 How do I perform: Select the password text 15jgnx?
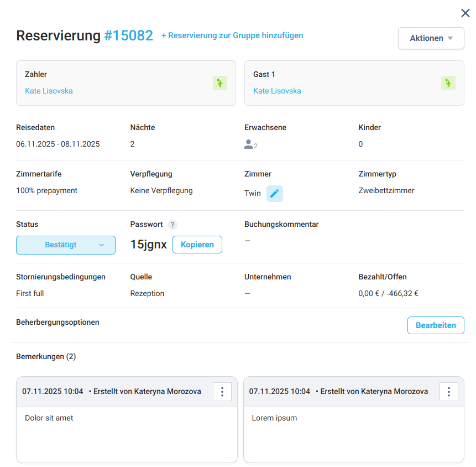click(148, 245)
